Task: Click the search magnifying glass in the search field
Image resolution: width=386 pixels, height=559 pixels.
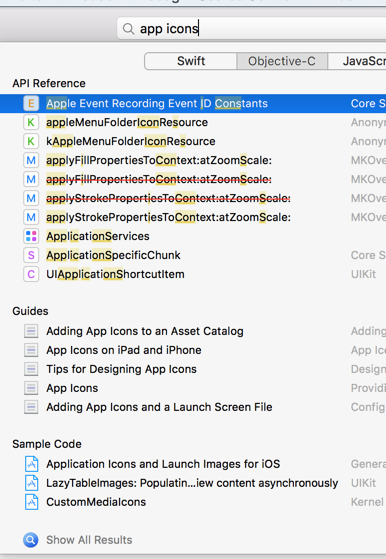Action: pos(128,29)
